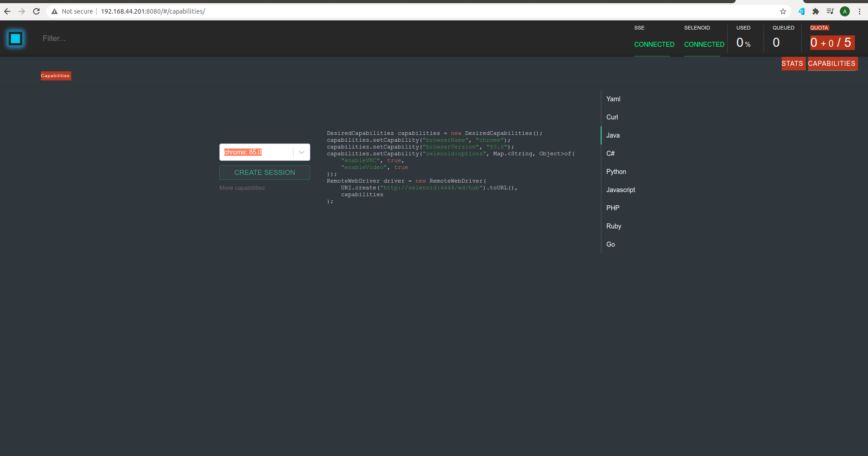Select the Javascript code tab
The width and height of the screenshot is (868, 456).
coord(620,190)
